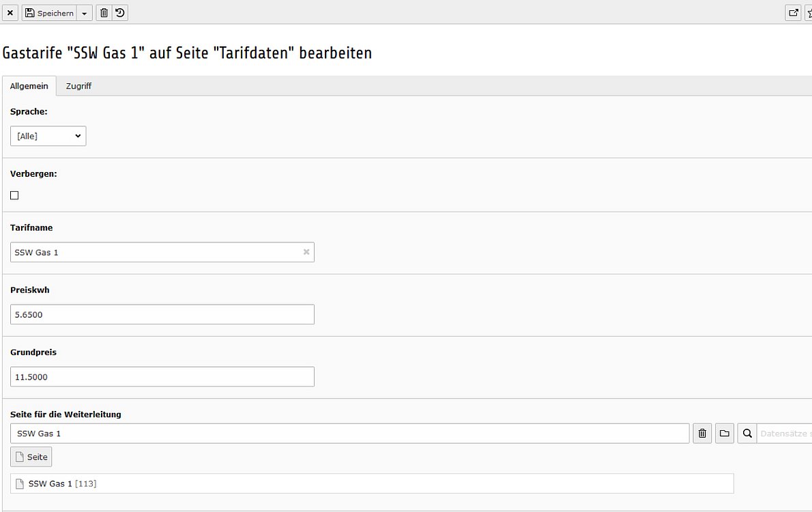
Task: Select the Allgemein tab
Action: pos(29,86)
